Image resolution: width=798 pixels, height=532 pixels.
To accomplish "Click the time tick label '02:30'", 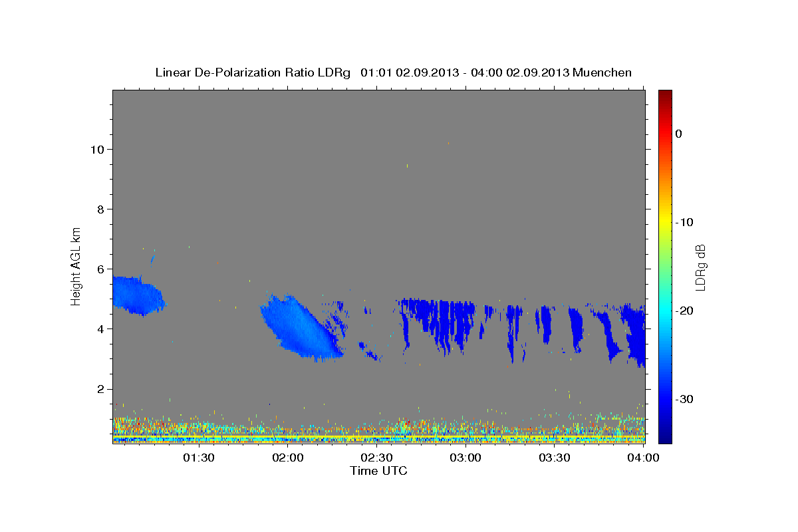I will [x=376, y=458].
